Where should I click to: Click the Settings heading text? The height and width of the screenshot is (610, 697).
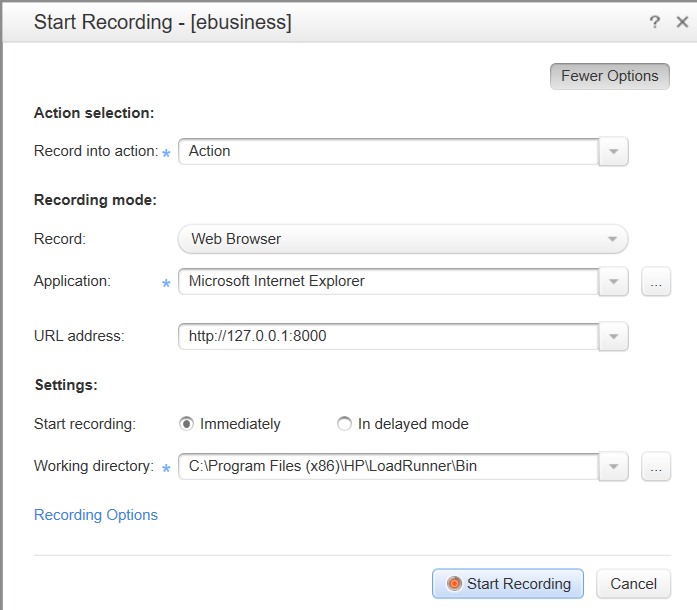pos(66,385)
